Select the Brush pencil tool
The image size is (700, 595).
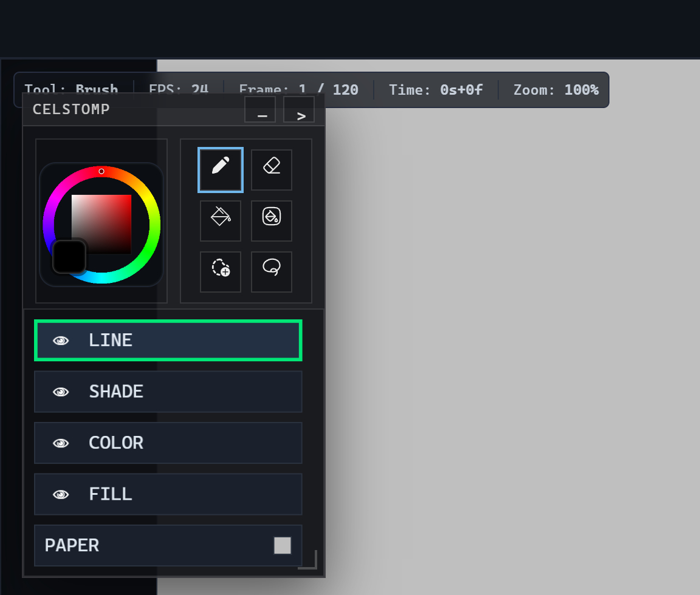221,170
